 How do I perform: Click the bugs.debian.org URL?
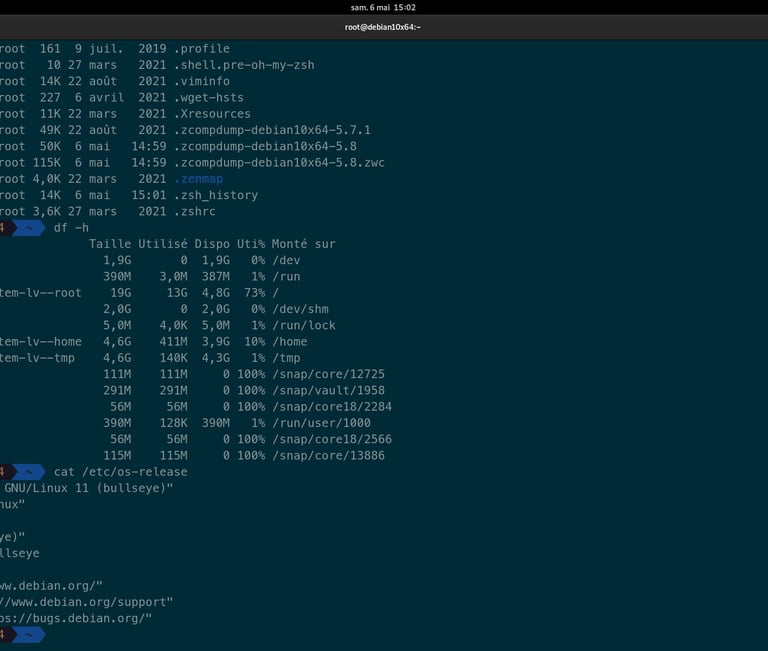tap(76, 618)
